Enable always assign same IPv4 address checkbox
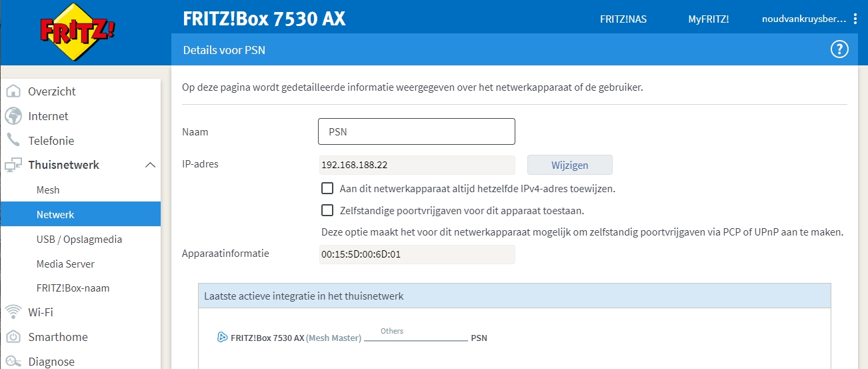The width and height of the screenshot is (868, 369). point(327,188)
